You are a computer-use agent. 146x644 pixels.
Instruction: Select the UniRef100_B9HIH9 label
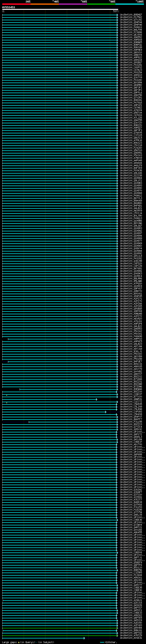click(x=131, y=48)
